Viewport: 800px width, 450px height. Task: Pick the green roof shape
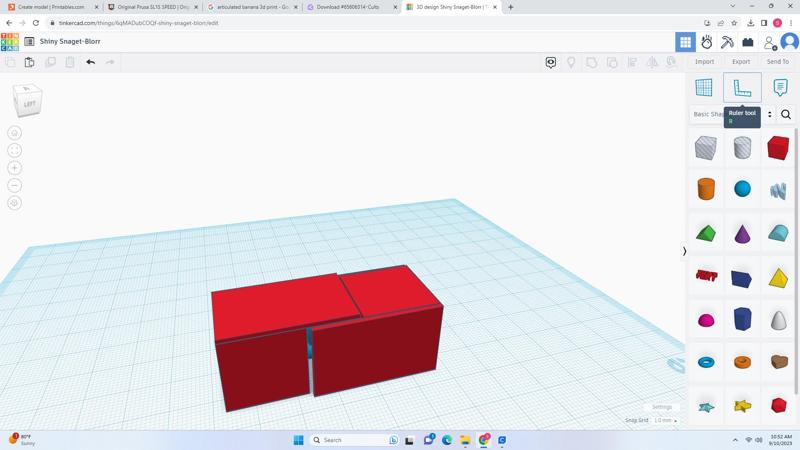click(x=706, y=234)
